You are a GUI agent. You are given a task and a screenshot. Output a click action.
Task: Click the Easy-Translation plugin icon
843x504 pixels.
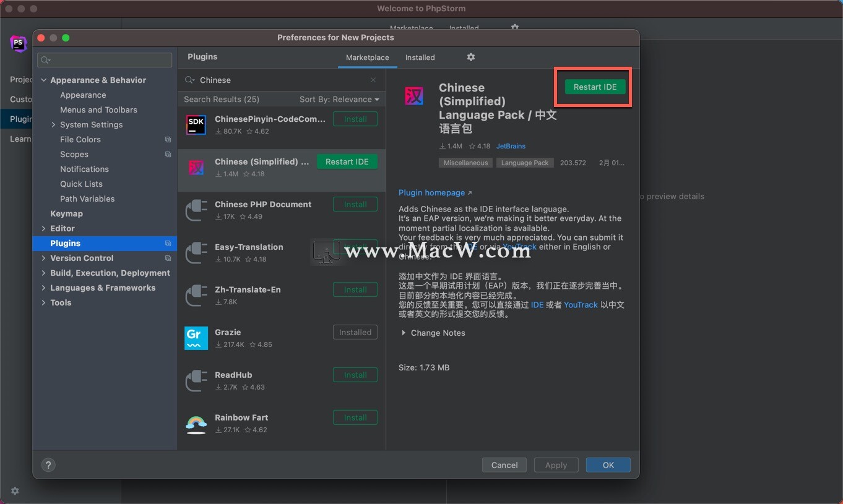(196, 253)
